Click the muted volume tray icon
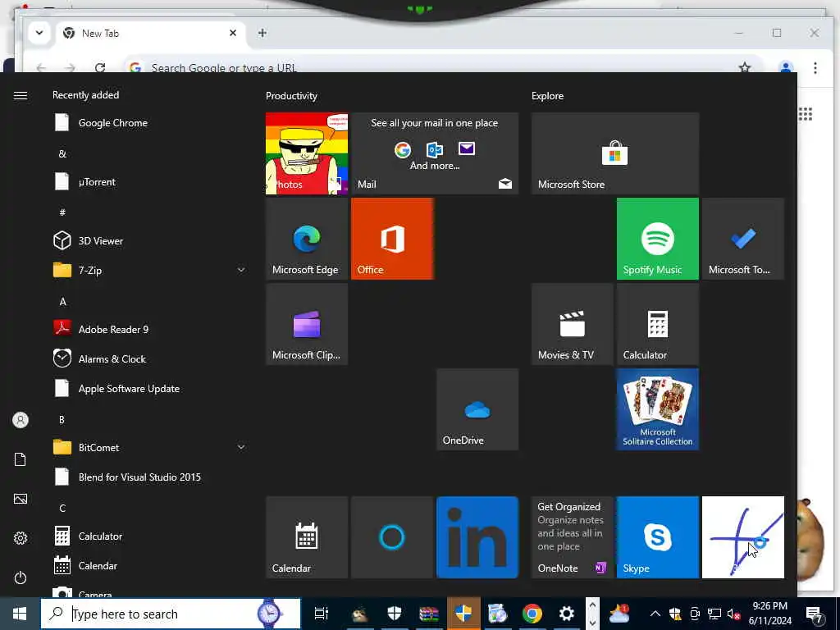The width and height of the screenshot is (840, 630). click(733, 614)
